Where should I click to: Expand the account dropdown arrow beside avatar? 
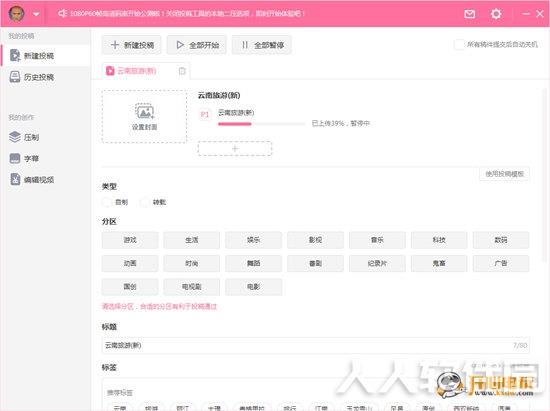pyautogui.click(x=36, y=14)
